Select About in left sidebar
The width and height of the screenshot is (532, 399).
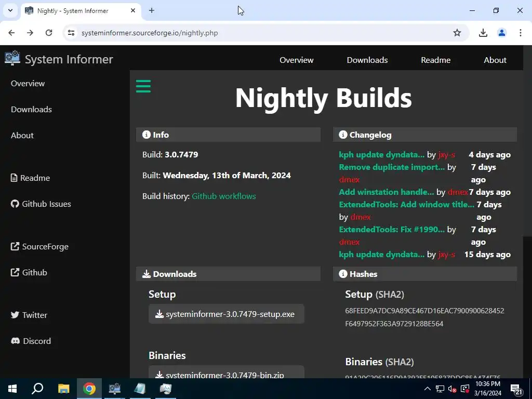tap(22, 136)
